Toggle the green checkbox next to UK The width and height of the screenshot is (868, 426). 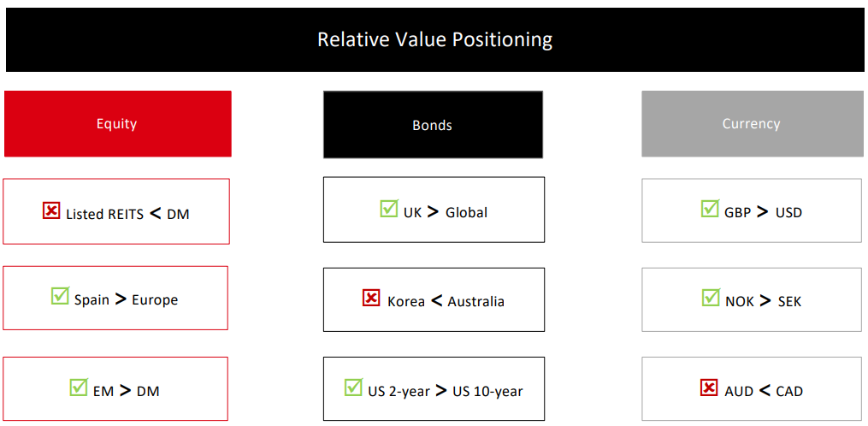coord(389,208)
